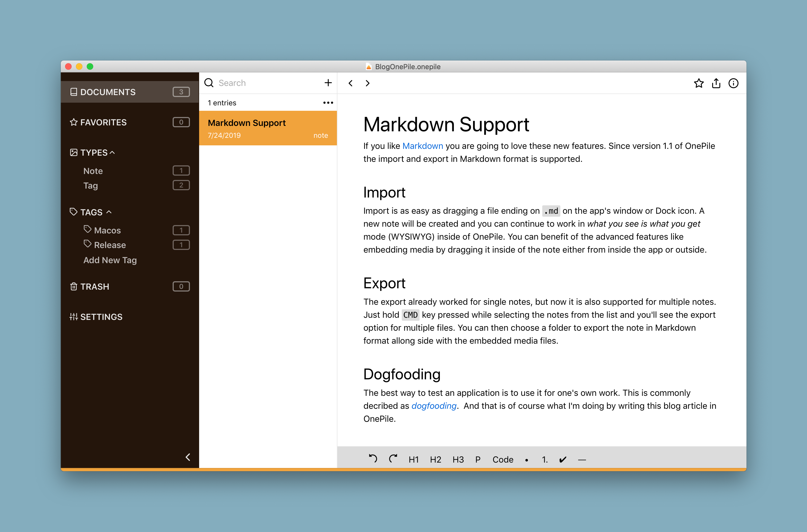
Task: Open the SETTINGS section
Action: [x=101, y=317]
